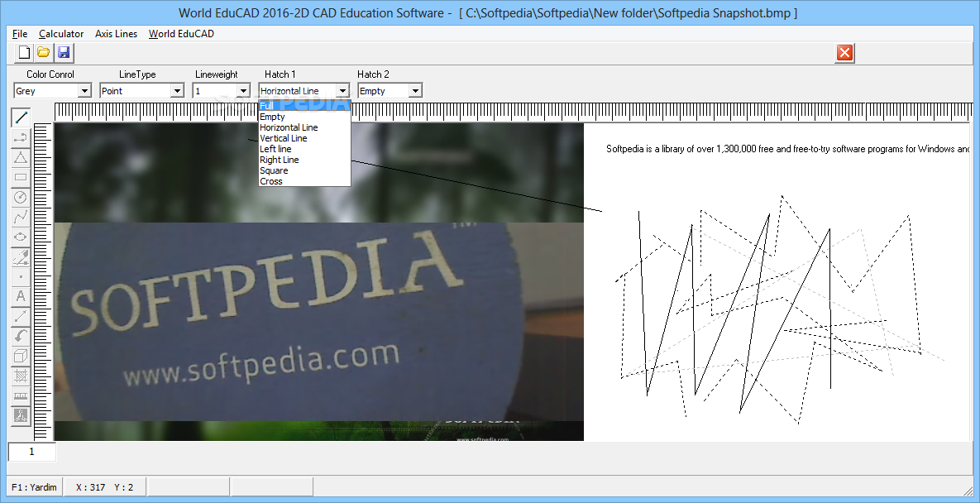The image size is (980, 503).
Task: Create a new blank document
Action: pyautogui.click(x=24, y=52)
